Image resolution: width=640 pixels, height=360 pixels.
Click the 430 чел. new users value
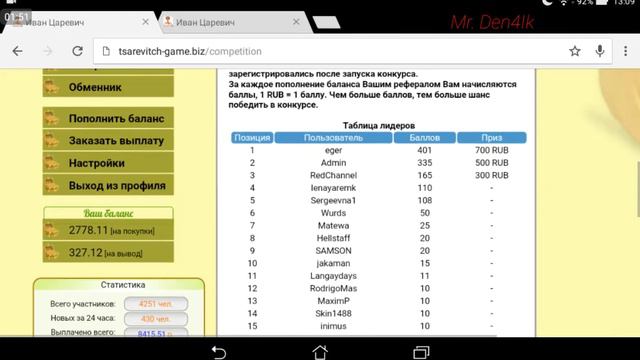tap(156, 319)
